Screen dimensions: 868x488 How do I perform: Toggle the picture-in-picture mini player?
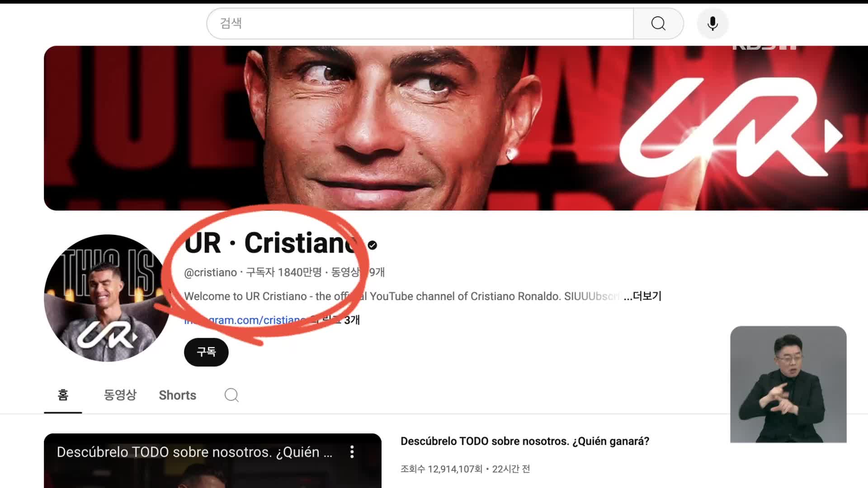(x=789, y=385)
